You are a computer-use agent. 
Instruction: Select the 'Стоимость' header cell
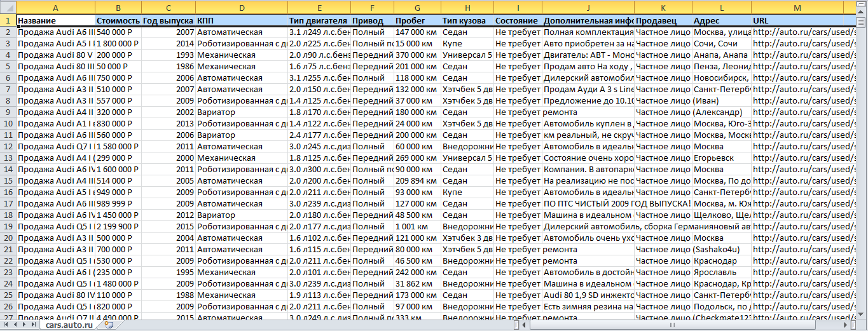point(118,20)
